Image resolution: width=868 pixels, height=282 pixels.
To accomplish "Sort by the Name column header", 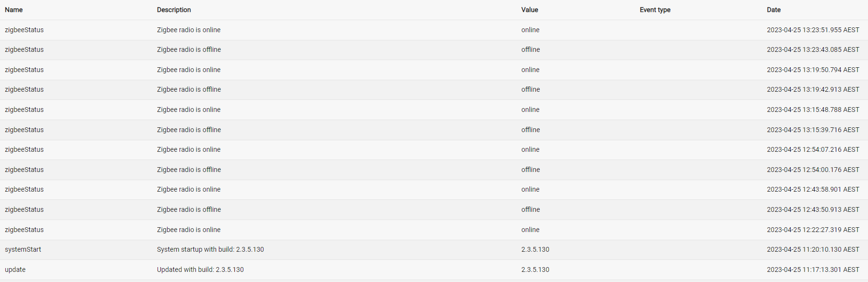I will (x=13, y=10).
